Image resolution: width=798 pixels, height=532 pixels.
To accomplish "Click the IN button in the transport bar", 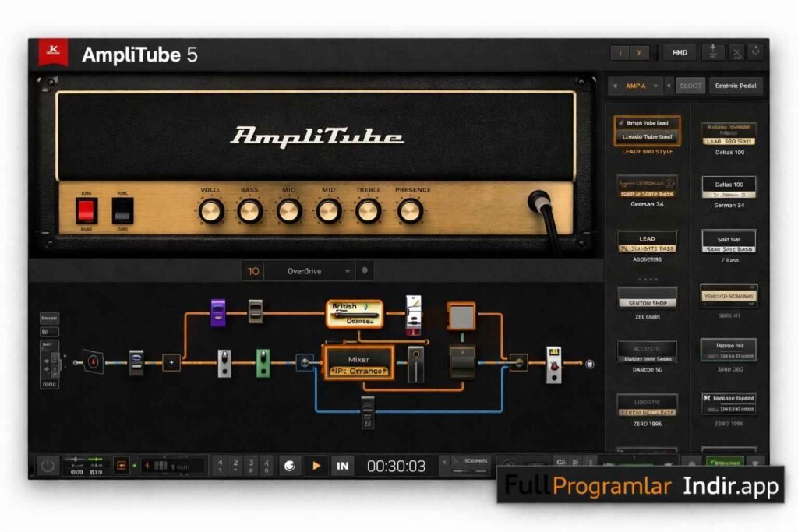I will pos(341,465).
